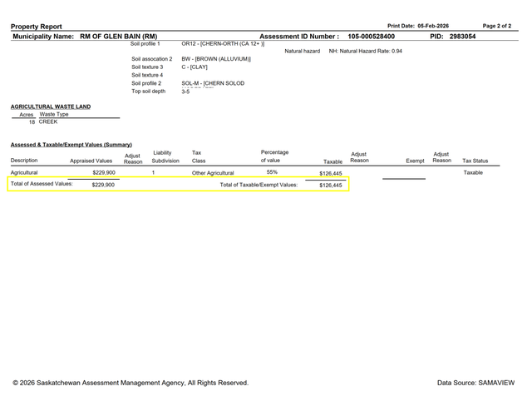Click the Tax Status column header
Screen dimensions: 532x411
point(475,161)
